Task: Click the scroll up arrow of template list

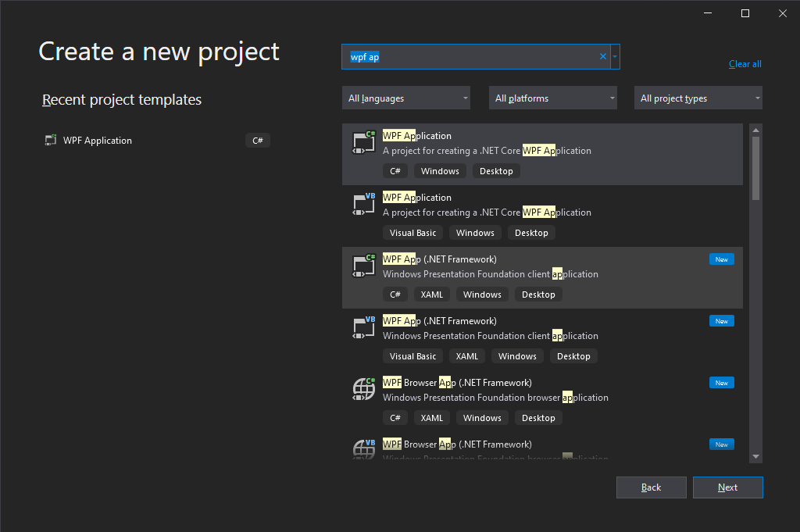Action: pyautogui.click(x=755, y=130)
